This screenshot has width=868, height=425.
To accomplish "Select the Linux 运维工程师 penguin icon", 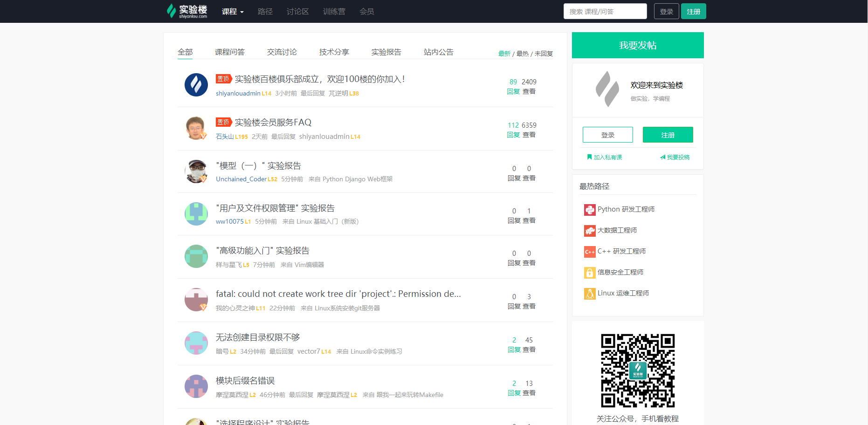I will coord(590,294).
